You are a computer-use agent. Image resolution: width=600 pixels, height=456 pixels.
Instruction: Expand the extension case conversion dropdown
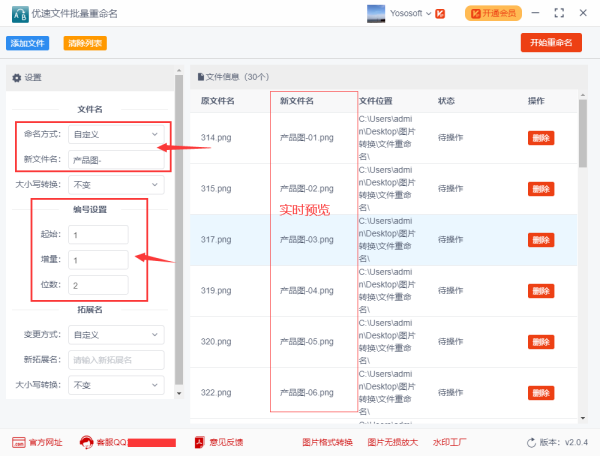pyautogui.click(x=116, y=385)
